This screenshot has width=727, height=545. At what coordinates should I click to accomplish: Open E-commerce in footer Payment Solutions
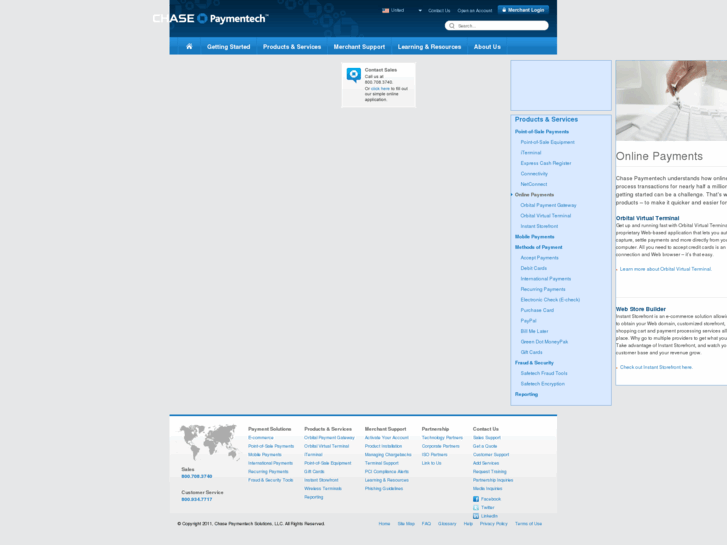coord(261,438)
